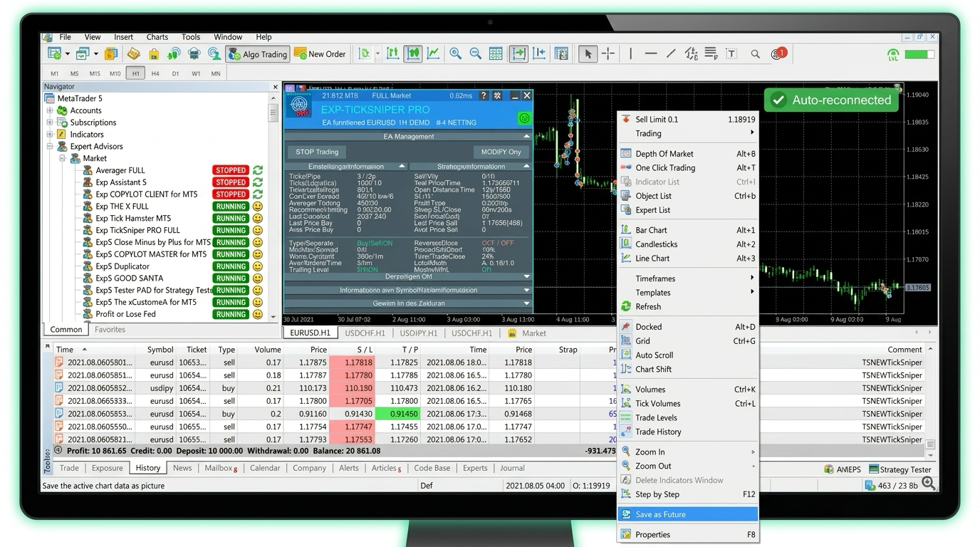Open the Tools menu

[191, 37]
